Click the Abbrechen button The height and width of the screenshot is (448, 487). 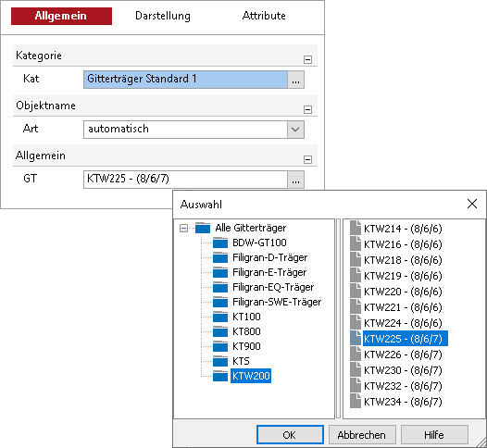(362, 435)
